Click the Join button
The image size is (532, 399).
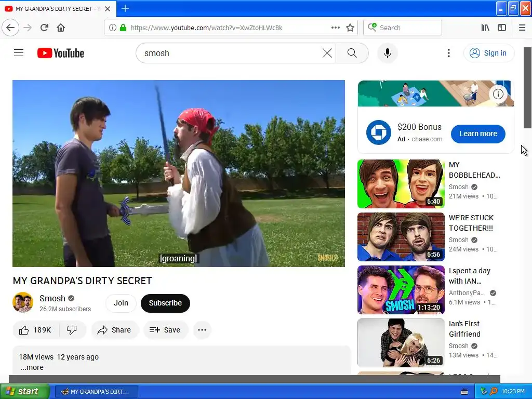click(121, 303)
